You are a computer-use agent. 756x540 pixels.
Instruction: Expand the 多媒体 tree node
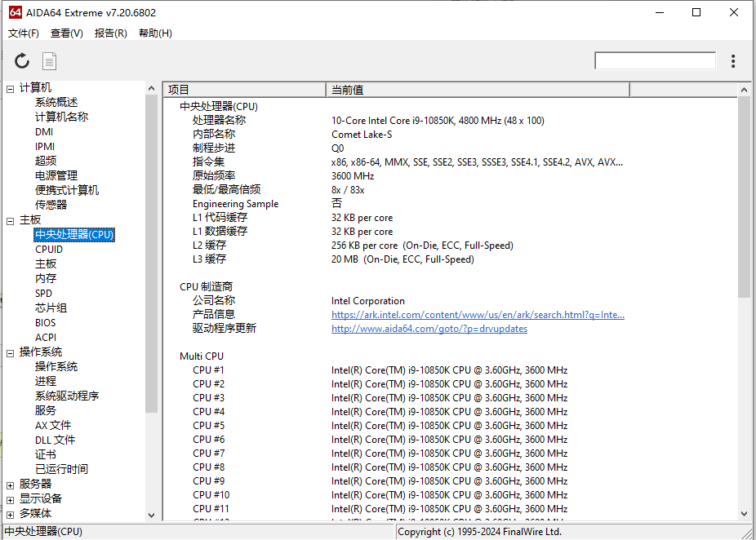pos(10,515)
